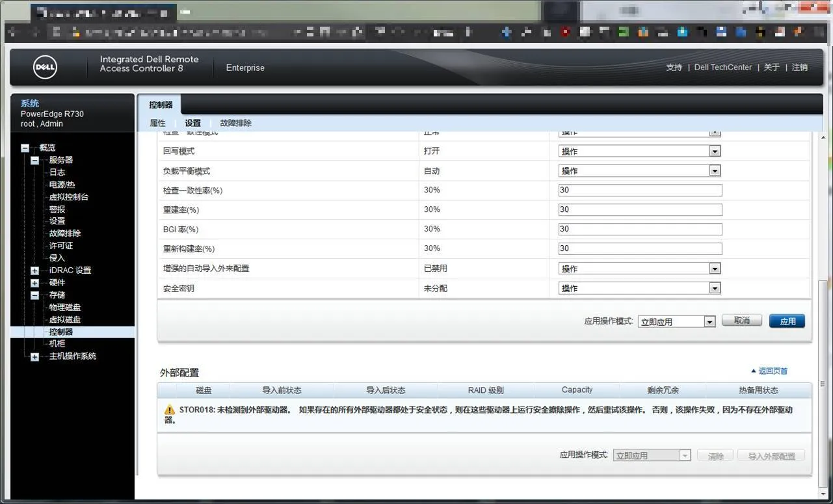Click the 未分配 value for 安全密钥
The height and width of the screenshot is (504, 833).
point(436,288)
